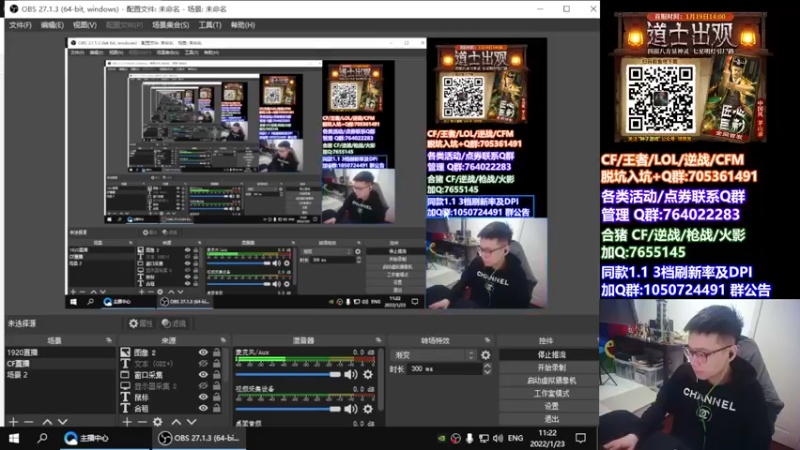
Task: Open the 视图(V) menu
Action: 85,25
